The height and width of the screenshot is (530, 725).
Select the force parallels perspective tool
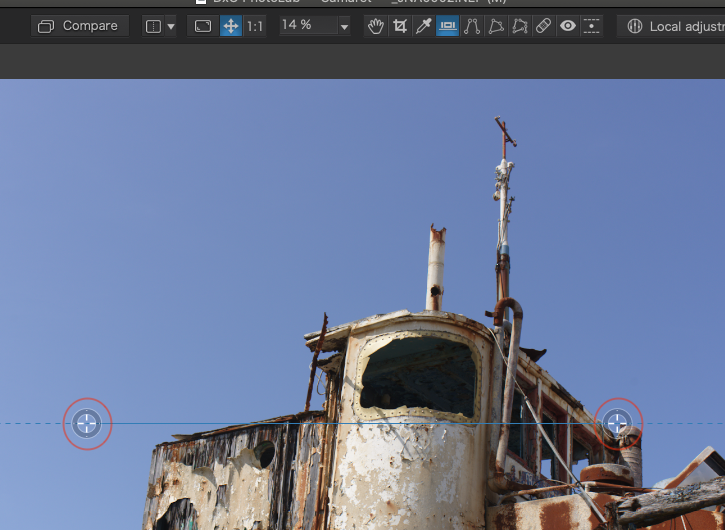pos(472,26)
